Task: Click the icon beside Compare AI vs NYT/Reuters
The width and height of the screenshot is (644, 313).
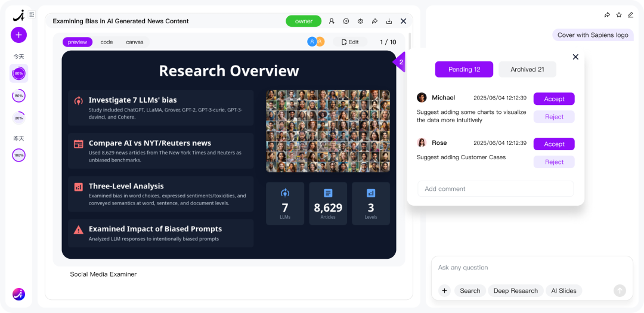Action: click(x=79, y=144)
